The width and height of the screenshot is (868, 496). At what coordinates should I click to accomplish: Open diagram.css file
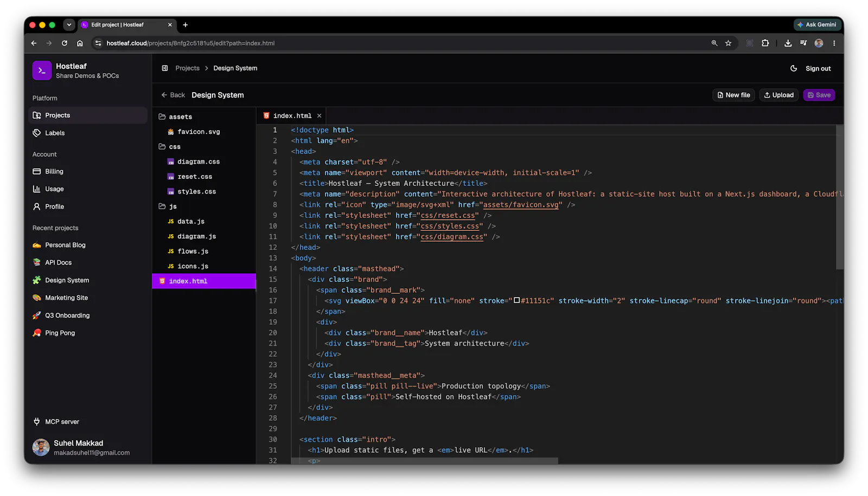204,162
